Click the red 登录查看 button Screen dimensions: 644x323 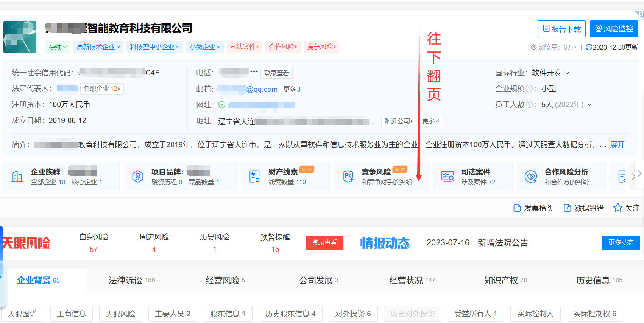click(324, 243)
